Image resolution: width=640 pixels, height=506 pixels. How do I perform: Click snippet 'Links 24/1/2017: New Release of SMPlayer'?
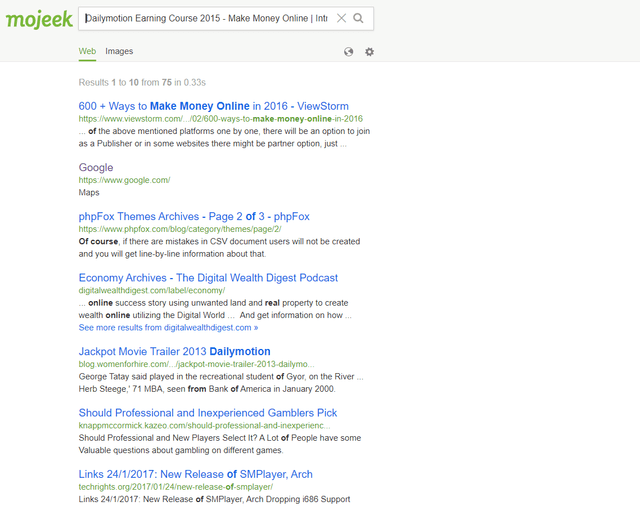click(x=214, y=499)
